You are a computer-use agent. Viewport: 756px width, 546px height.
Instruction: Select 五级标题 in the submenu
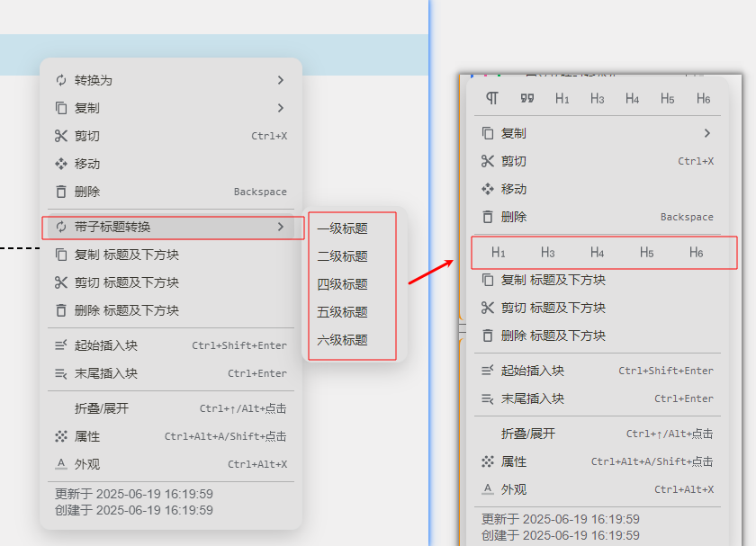coord(353,312)
